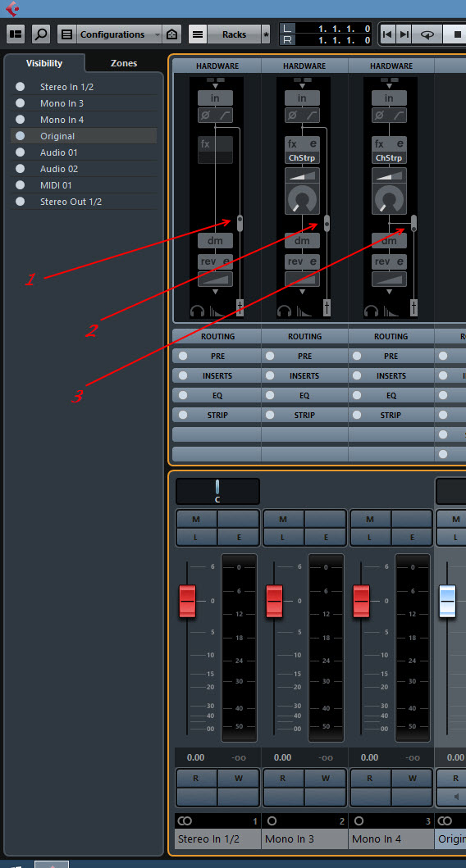466x868 pixels.
Task: Click ChStrp block in Mono In 3 strip
Action: 302,157
